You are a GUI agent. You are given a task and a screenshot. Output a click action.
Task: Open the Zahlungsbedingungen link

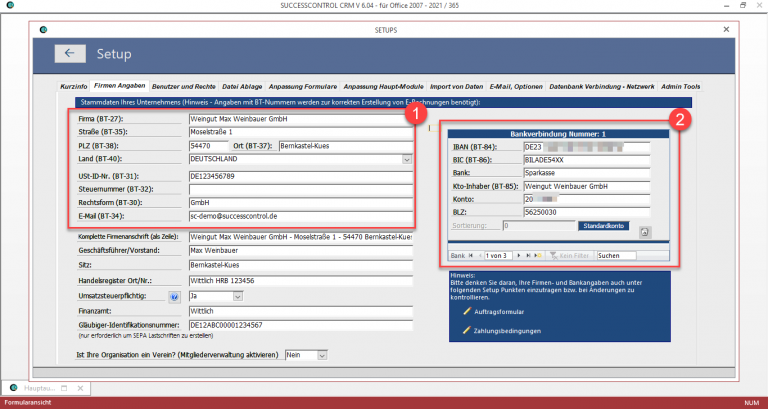[x=511, y=331]
